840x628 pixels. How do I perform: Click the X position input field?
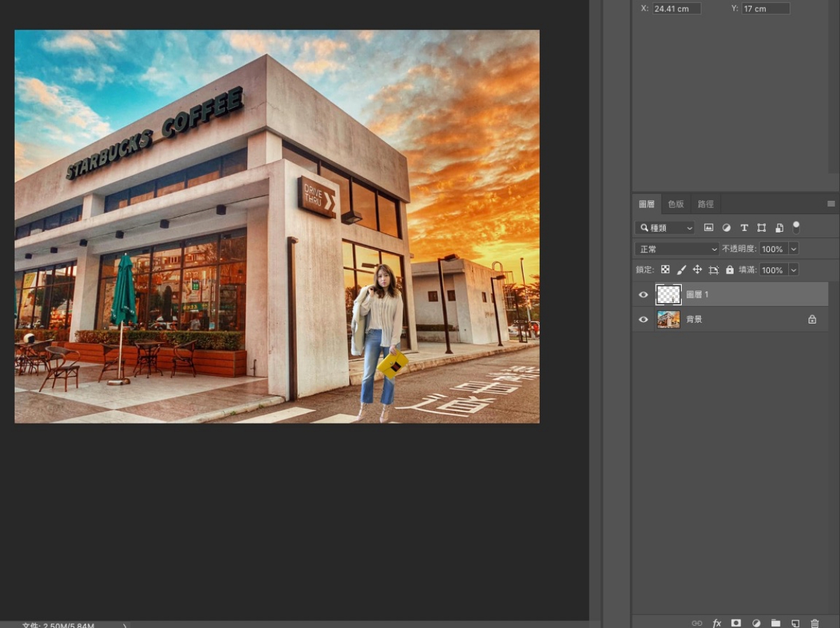click(676, 8)
